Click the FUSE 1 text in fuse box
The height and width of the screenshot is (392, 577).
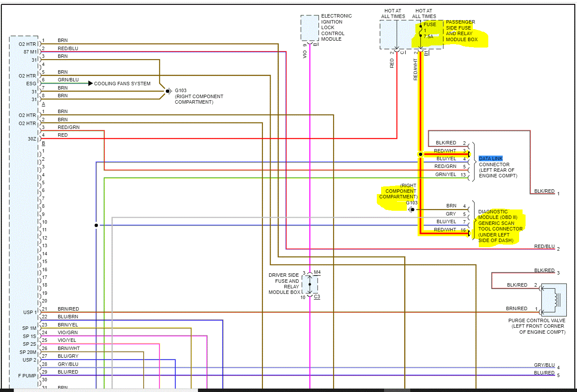pos(430,27)
